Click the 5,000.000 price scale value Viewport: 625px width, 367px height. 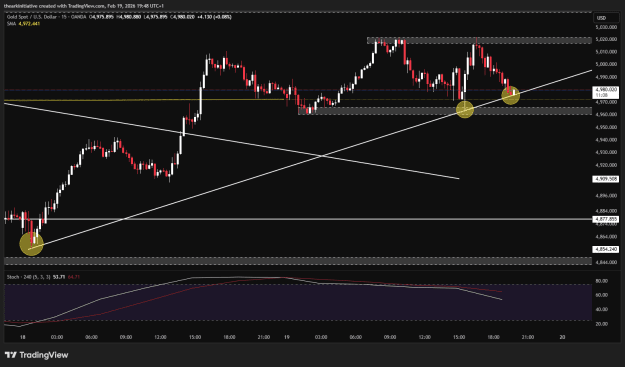[x=606, y=64]
